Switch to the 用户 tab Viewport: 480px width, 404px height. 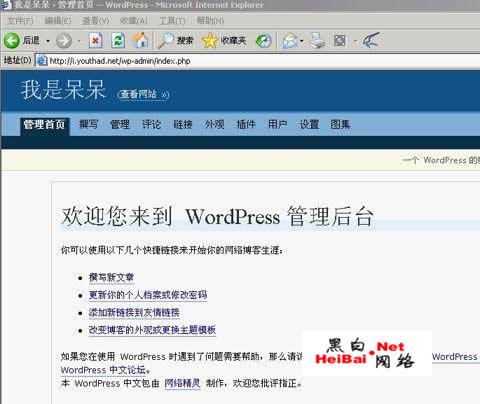pos(277,125)
